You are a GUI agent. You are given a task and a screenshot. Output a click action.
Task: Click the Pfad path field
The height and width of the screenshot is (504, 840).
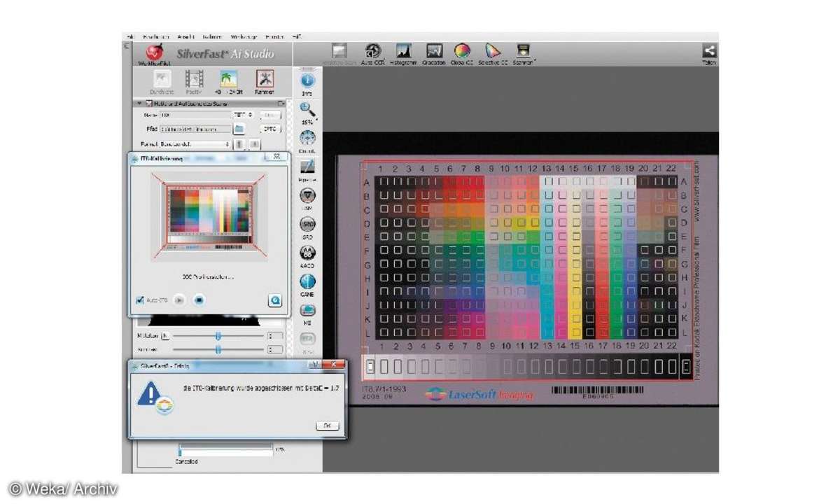click(x=195, y=129)
